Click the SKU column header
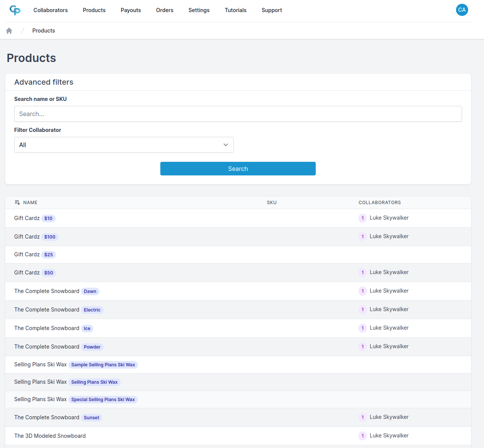484x448 pixels. pos(271,202)
